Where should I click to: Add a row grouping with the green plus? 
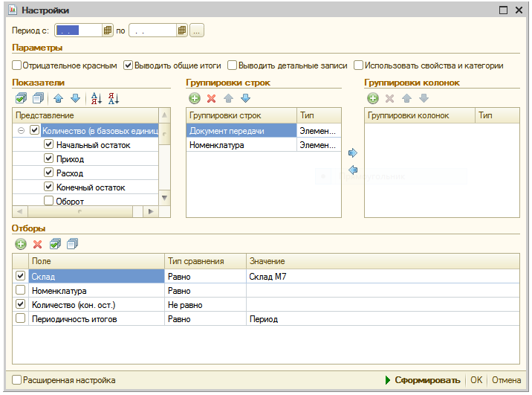coord(195,98)
